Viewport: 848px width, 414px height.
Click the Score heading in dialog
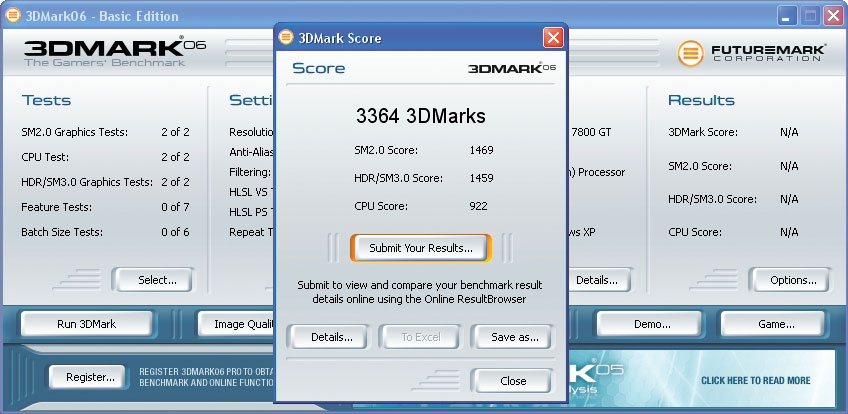click(319, 68)
